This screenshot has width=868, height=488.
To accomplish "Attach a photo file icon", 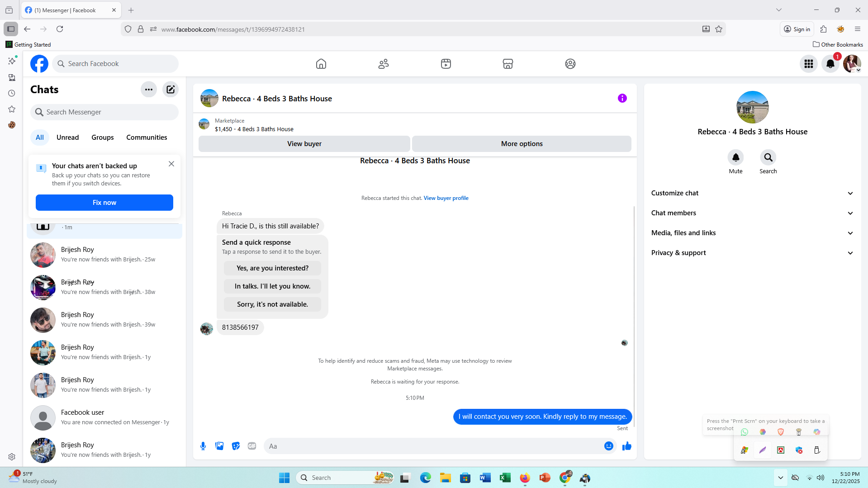I will pos(219,446).
